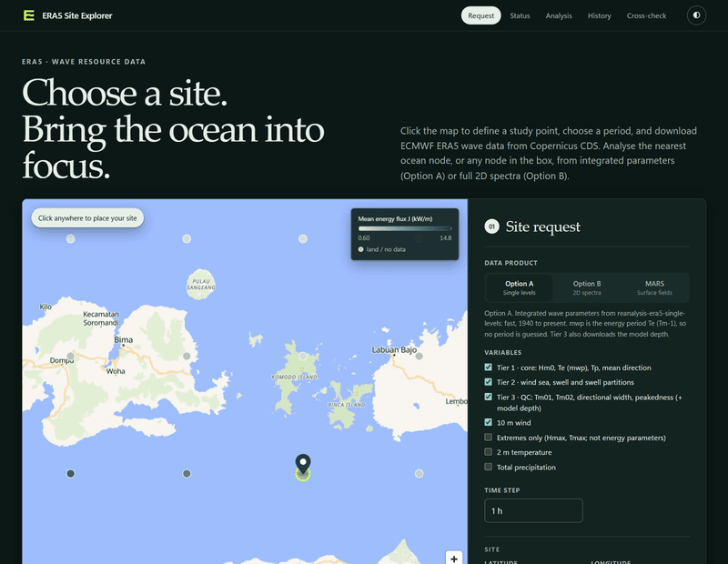Select the grid node above Komodo Island

point(303,356)
